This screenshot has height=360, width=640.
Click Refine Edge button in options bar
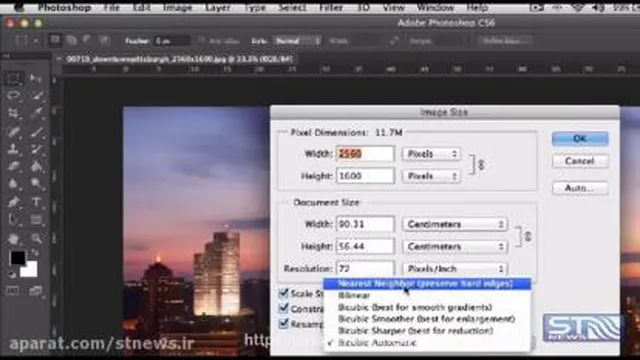click(504, 41)
